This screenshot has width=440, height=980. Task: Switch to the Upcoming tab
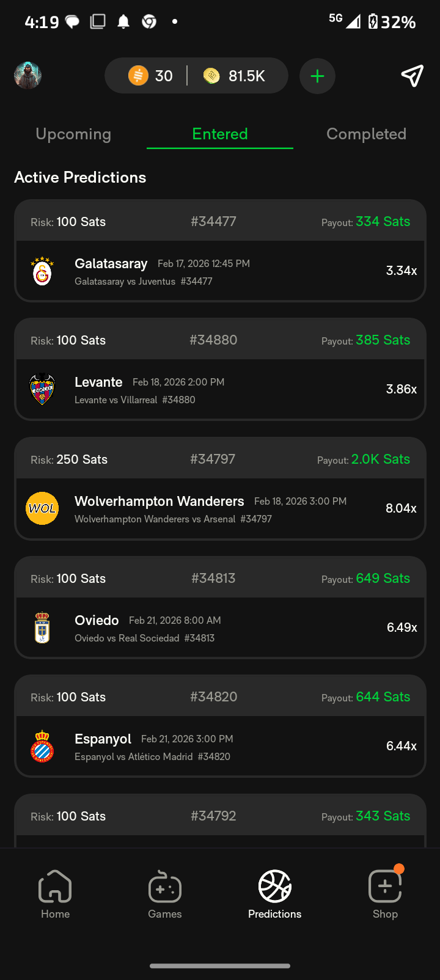pos(73,134)
